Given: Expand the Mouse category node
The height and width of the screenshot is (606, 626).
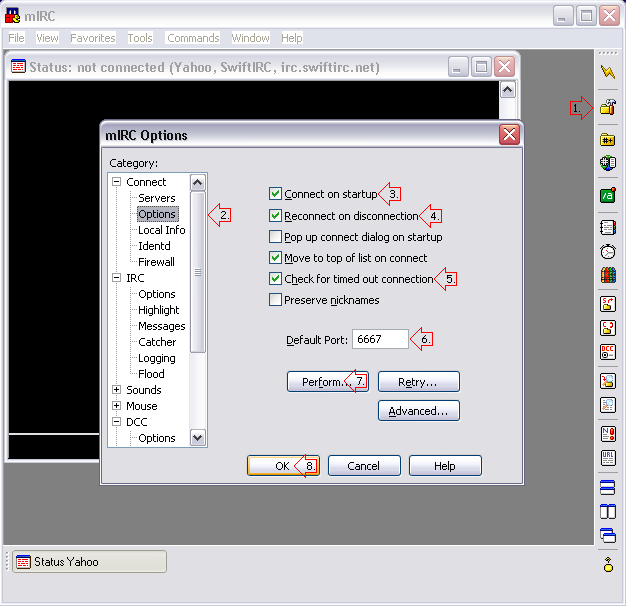Looking at the screenshot, I should pos(117,406).
